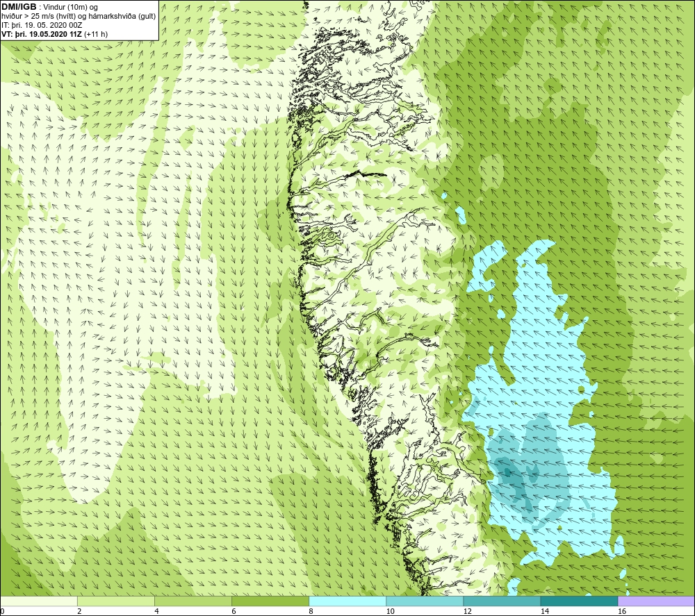Click the legend value label '6'
The image size is (695, 616).
[x=234, y=612]
